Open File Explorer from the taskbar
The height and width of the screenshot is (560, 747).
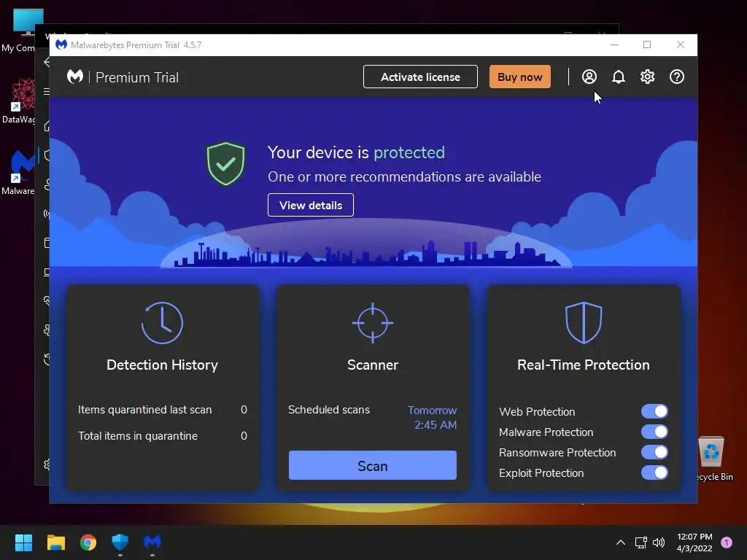point(55,542)
